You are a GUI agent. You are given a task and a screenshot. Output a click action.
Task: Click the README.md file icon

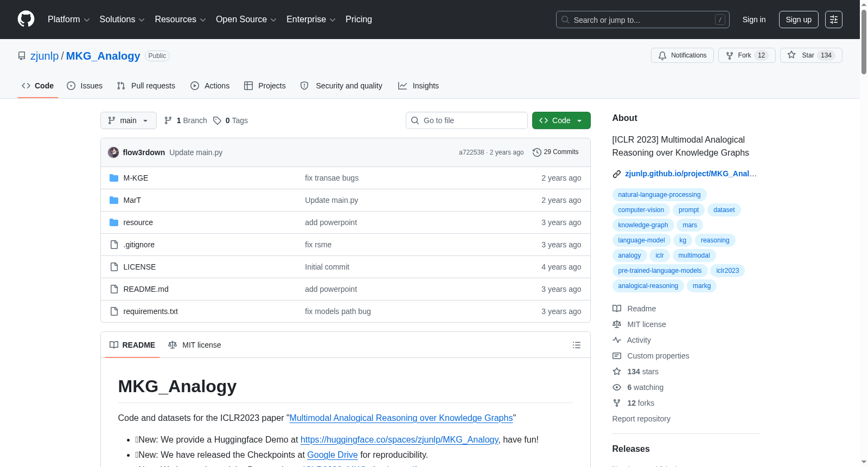[x=114, y=289]
